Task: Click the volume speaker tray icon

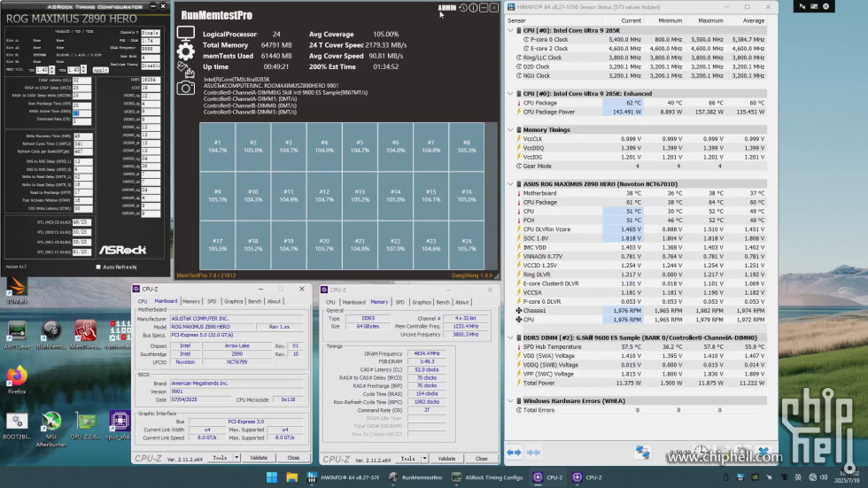Action: click(x=824, y=477)
